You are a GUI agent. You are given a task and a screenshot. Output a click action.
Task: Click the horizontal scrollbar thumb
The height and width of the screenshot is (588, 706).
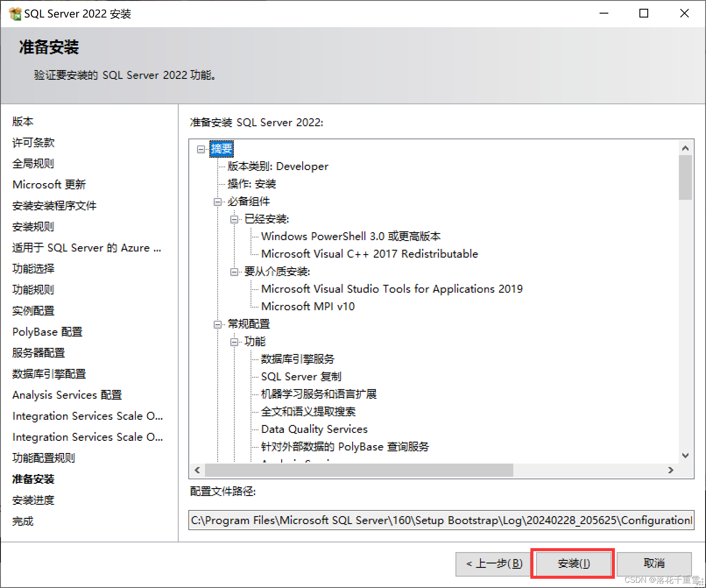(x=359, y=470)
